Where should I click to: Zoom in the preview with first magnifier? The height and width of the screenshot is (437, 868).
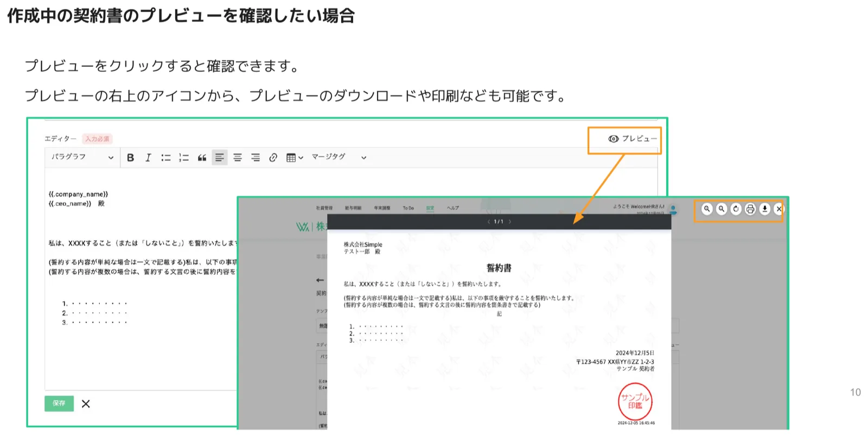point(707,209)
